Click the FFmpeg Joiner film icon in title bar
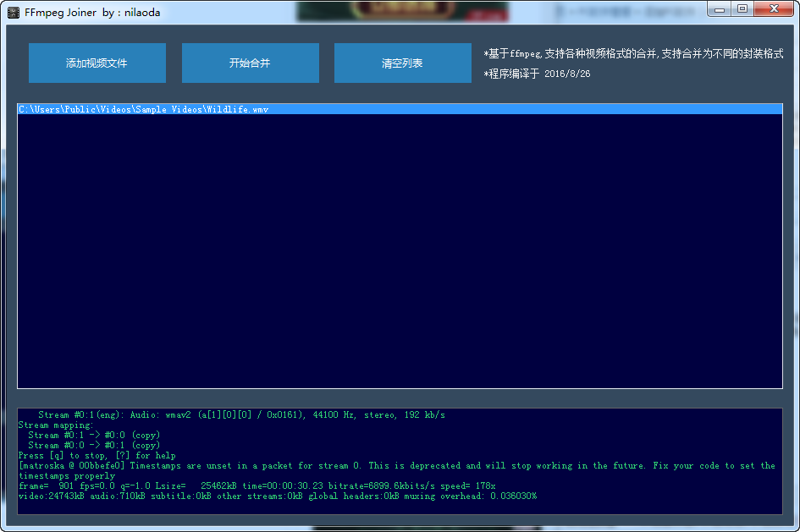 tap(14, 13)
